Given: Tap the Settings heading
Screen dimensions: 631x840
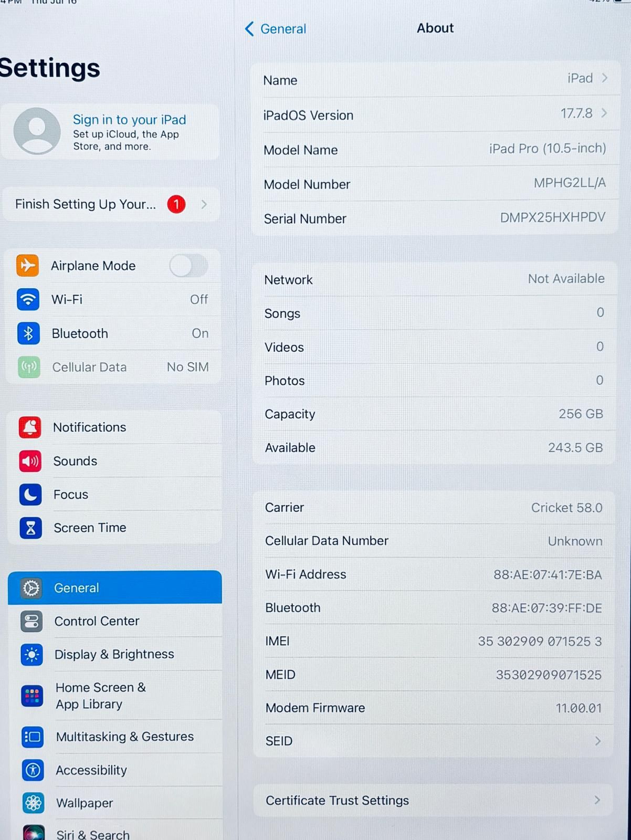Looking at the screenshot, I should [50, 68].
